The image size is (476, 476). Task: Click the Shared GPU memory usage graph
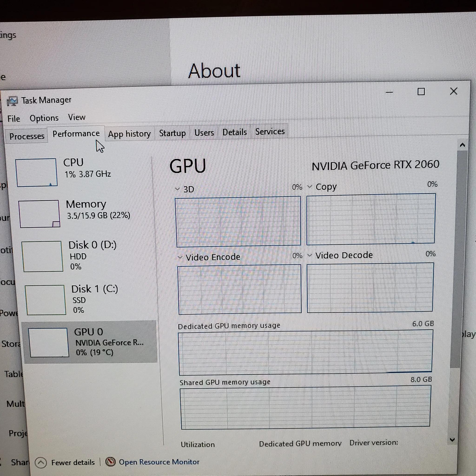pyautogui.click(x=305, y=407)
